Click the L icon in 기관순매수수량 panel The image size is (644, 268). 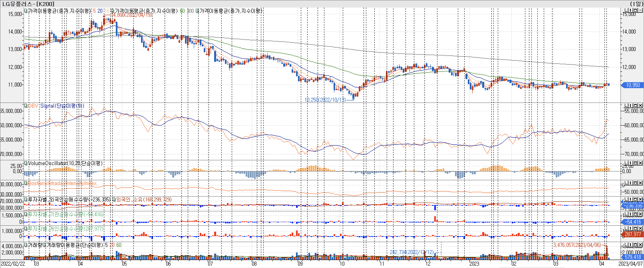tap(626, 214)
